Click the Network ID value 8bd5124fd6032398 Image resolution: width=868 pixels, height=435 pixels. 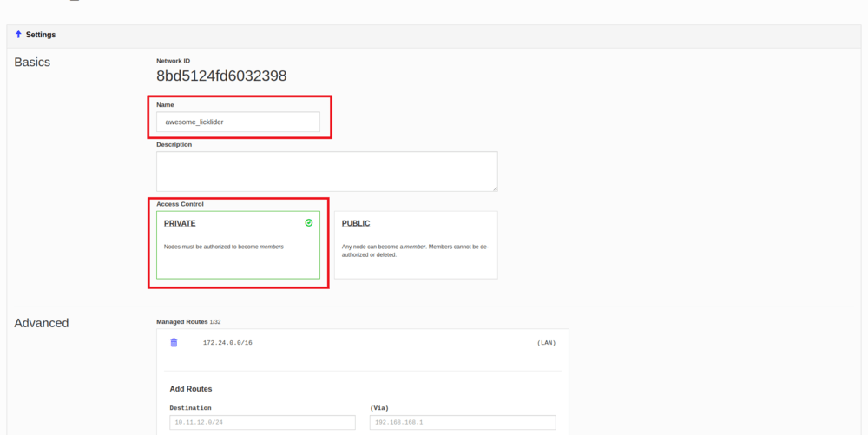(221, 76)
